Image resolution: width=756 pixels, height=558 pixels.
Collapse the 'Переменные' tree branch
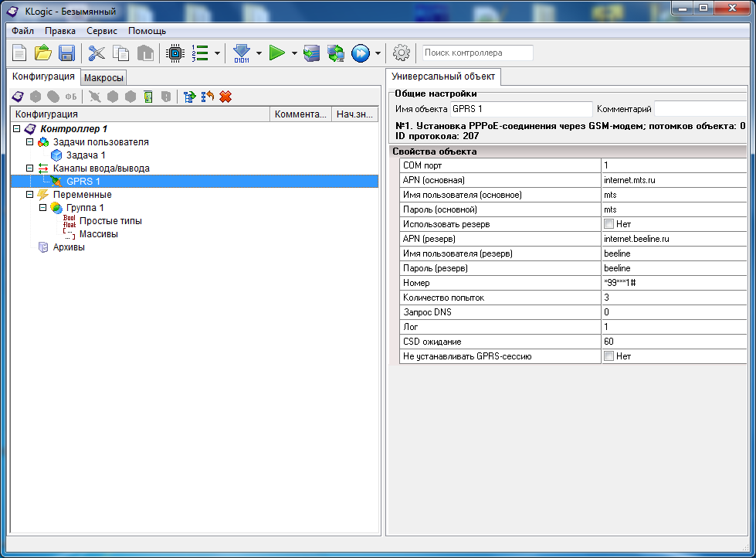(30, 195)
